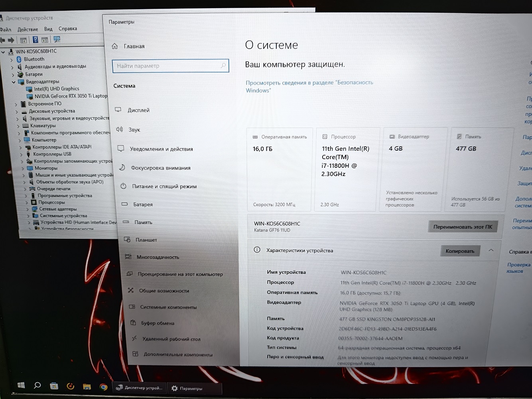
Task: Click the magnifier icon in settings search box
Action: 223,66
